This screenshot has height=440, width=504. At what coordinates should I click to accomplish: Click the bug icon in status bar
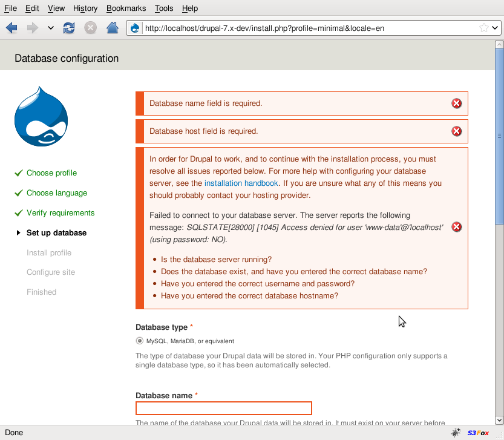pos(456,433)
